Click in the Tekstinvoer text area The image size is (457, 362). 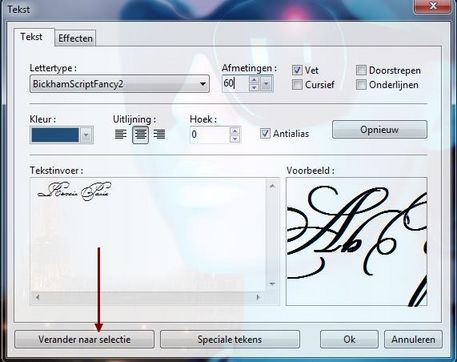pos(148,235)
